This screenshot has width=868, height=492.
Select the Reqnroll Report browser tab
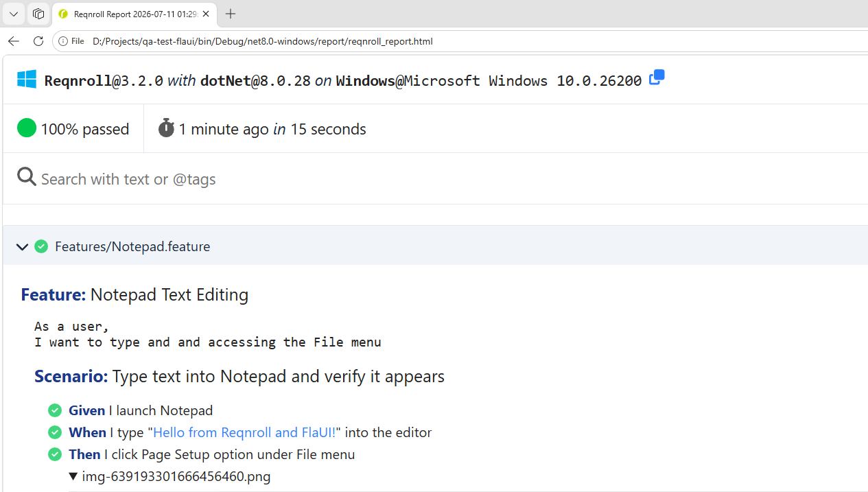pyautogui.click(x=134, y=14)
